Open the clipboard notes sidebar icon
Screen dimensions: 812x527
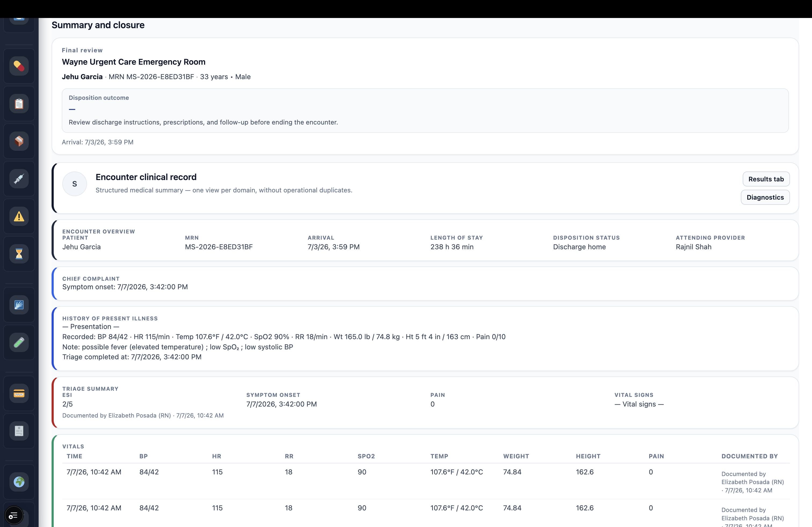(x=19, y=103)
